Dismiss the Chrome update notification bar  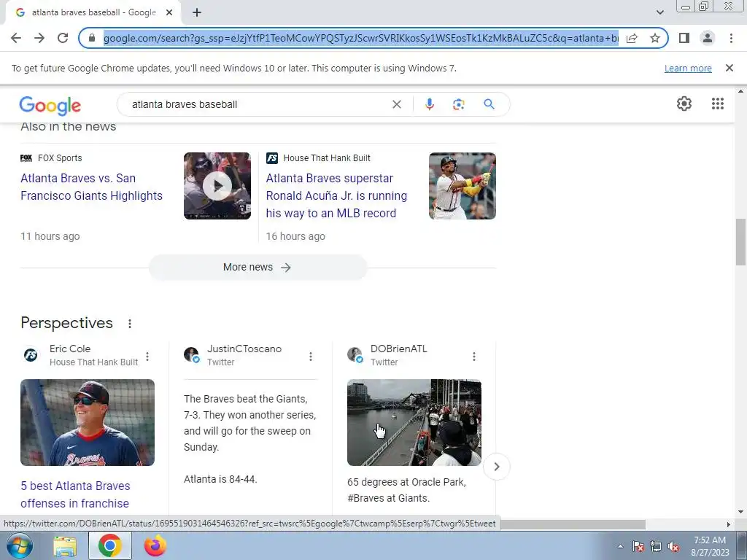(729, 68)
